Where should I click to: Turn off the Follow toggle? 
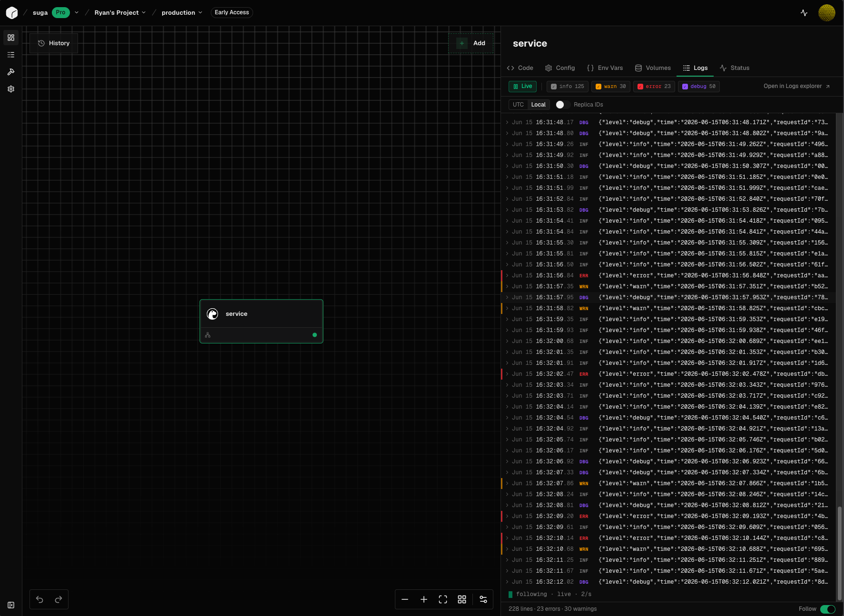[x=827, y=609]
